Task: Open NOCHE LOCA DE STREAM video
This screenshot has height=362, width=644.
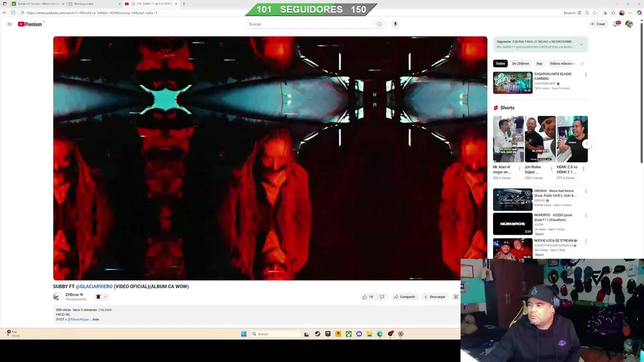Action: pyautogui.click(x=513, y=248)
